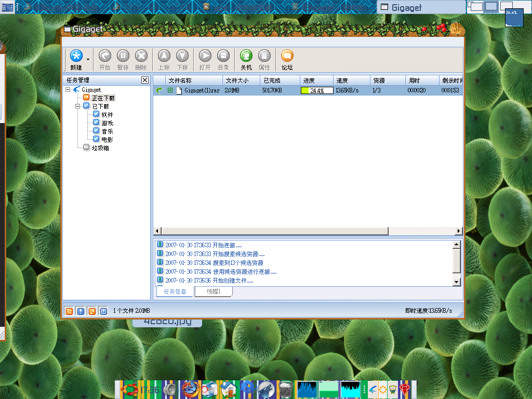
Task: Click the 开始 start toolbar icon
Action: click(x=105, y=56)
